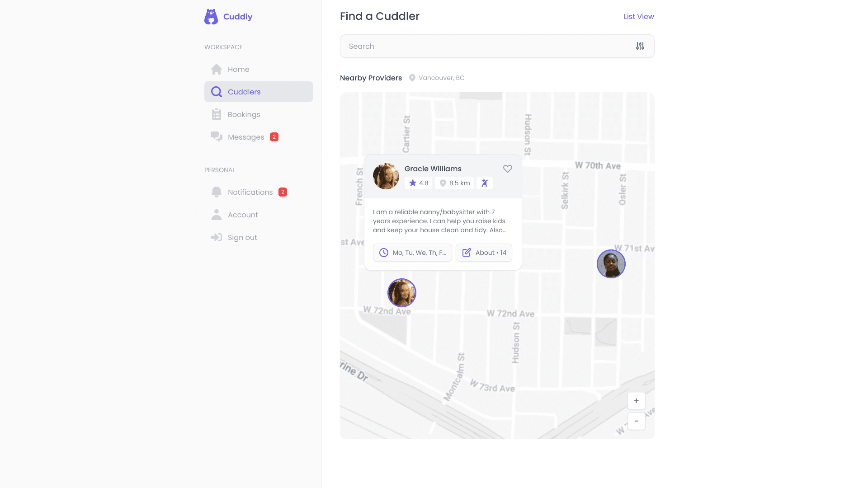
Task: Open the About section with 14 reviews
Action: [x=484, y=253]
